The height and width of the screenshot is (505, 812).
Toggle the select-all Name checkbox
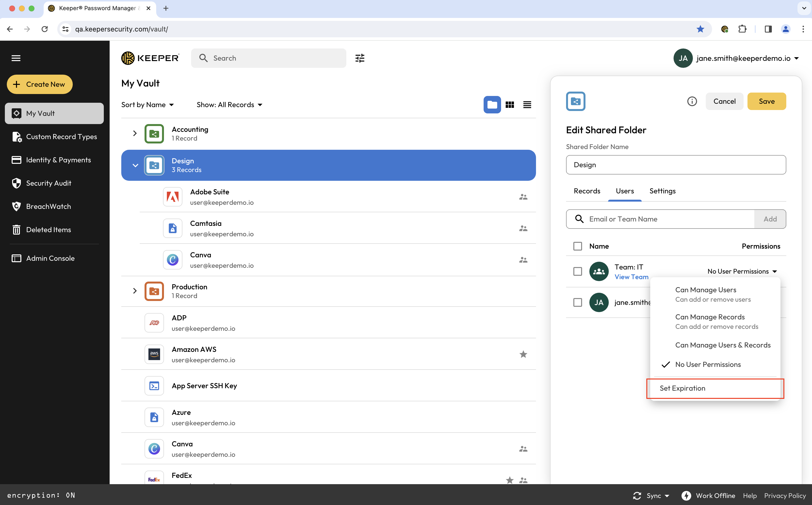point(577,246)
